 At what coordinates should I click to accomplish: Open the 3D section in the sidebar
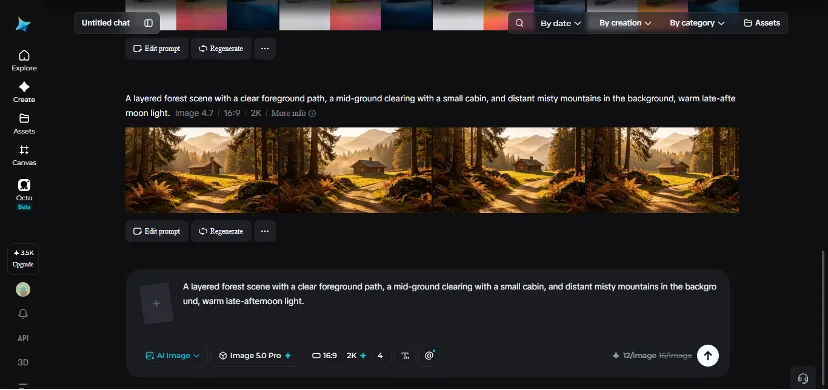[23, 363]
